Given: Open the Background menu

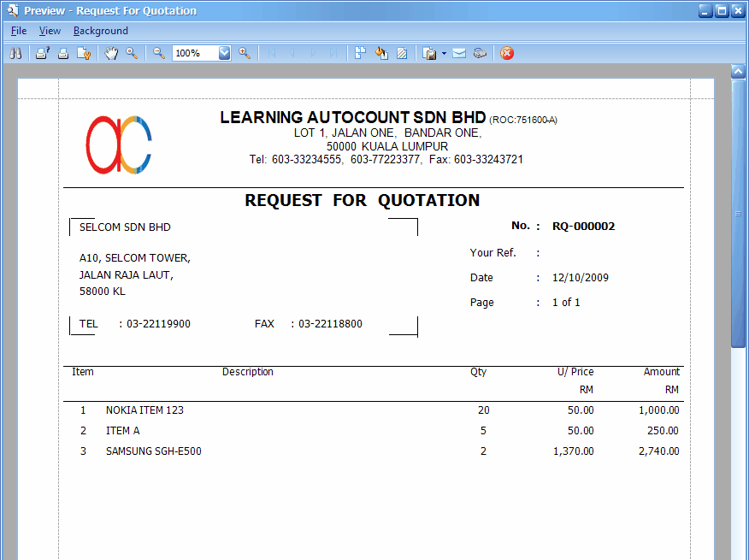Looking at the screenshot, I should click(100, 31).
